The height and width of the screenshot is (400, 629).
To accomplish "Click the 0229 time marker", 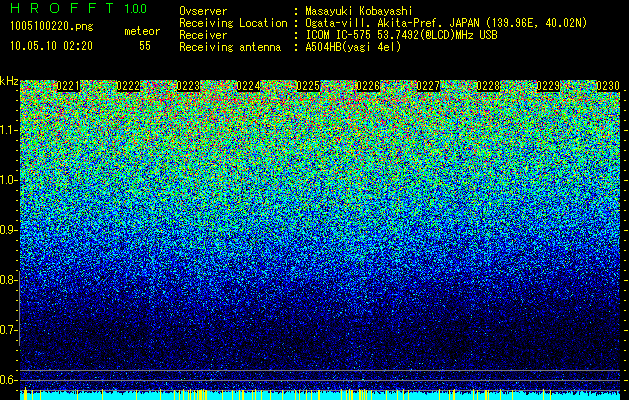I will point(548,86).
